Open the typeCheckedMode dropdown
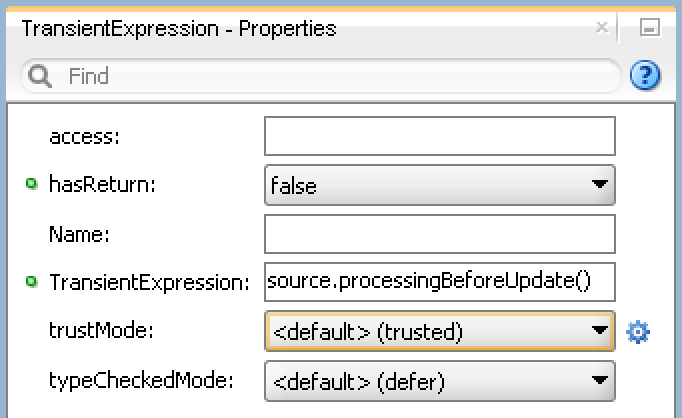 coord(440,381)
